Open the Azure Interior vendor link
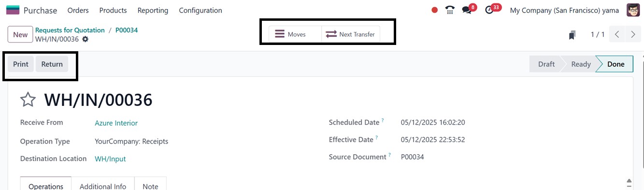644x190 pixels. (x=116, y=123)
